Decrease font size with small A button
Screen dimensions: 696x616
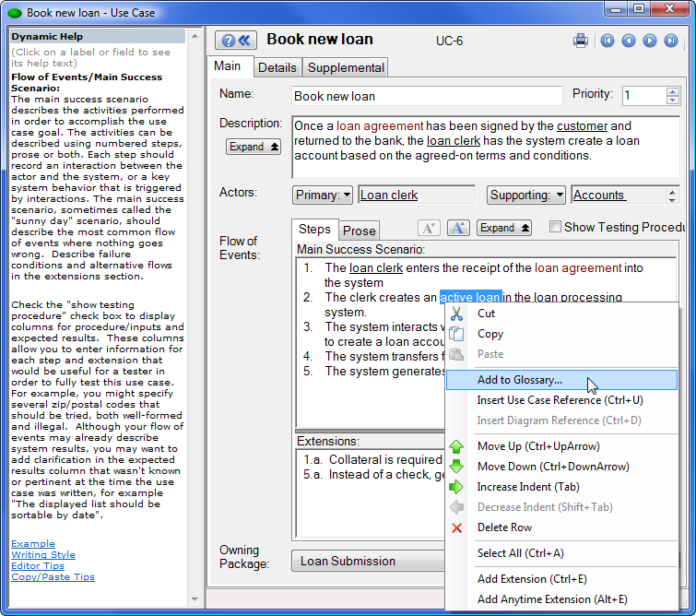[429, 228]
